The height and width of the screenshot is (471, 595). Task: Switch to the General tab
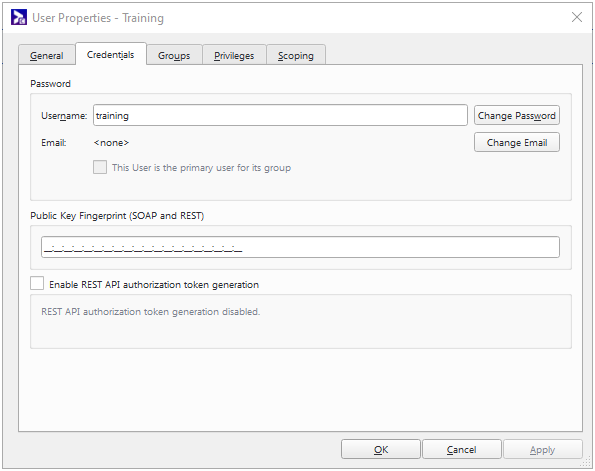tap(47, 55)
